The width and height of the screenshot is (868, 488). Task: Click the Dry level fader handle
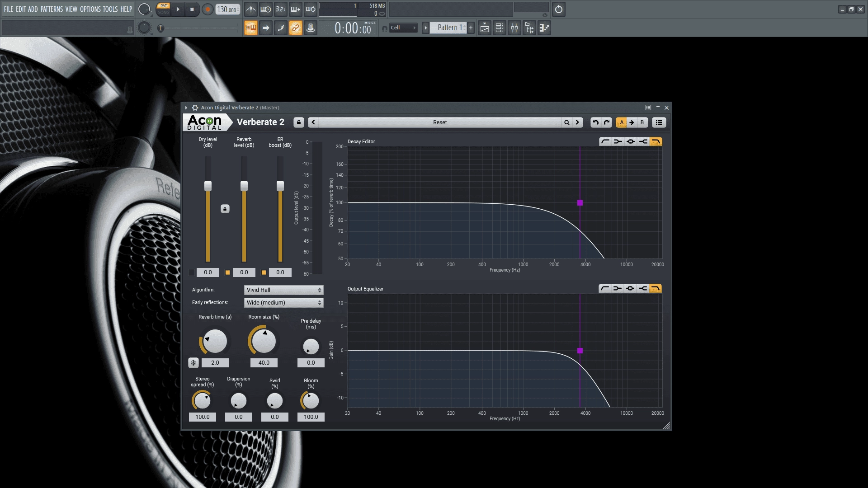208,186
